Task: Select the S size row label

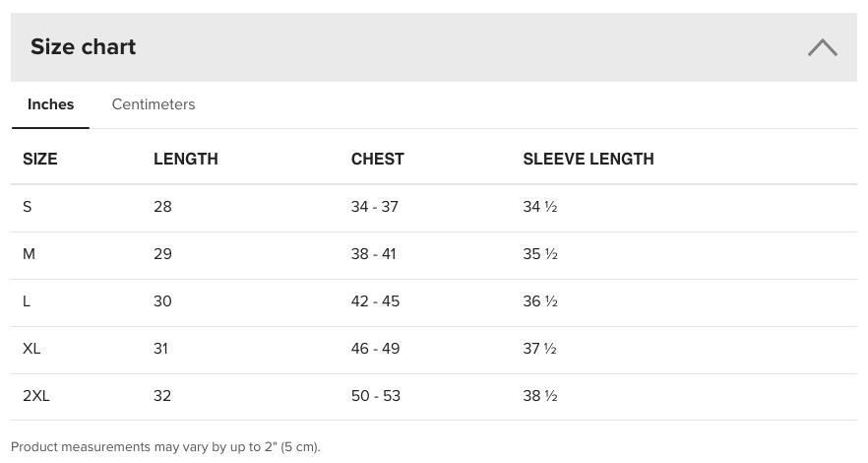Action: click(28, 207)
